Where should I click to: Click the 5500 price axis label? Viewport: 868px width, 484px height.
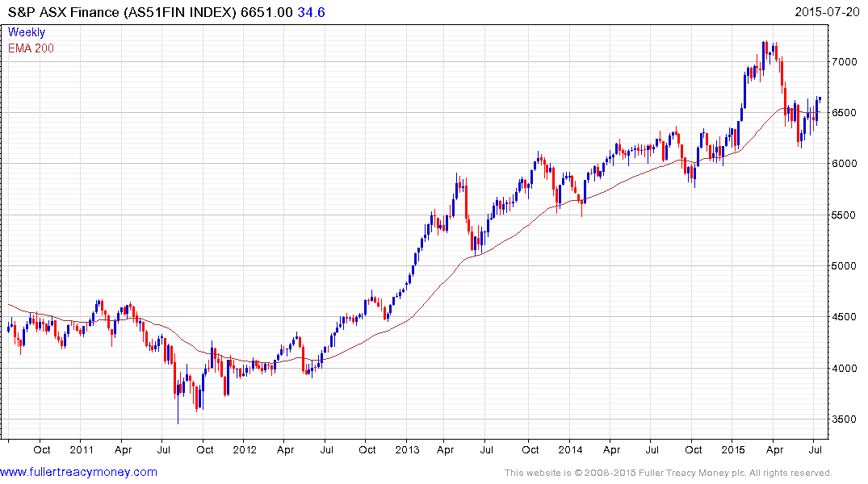(x=845, y=215)
